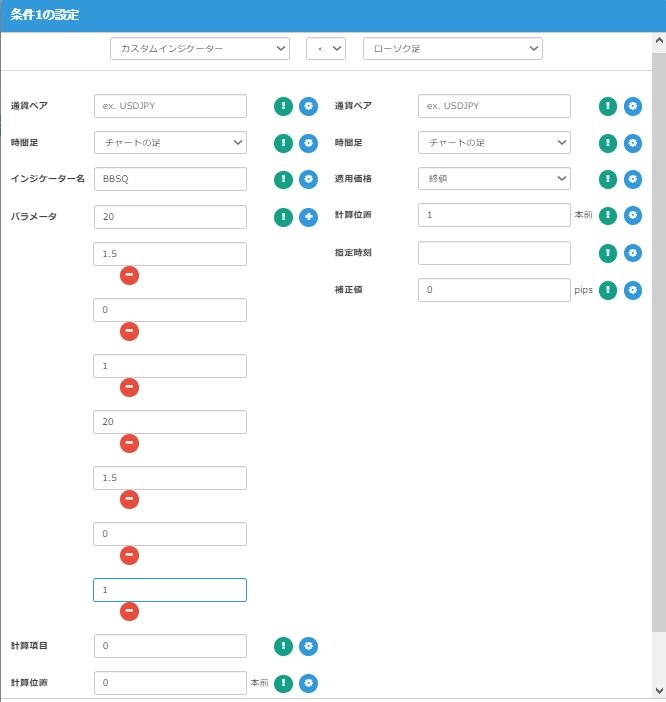Click blue gear icon for left 通貨ペア
Viewport: 666px width, 702px height.
click(x=308, y=106)
